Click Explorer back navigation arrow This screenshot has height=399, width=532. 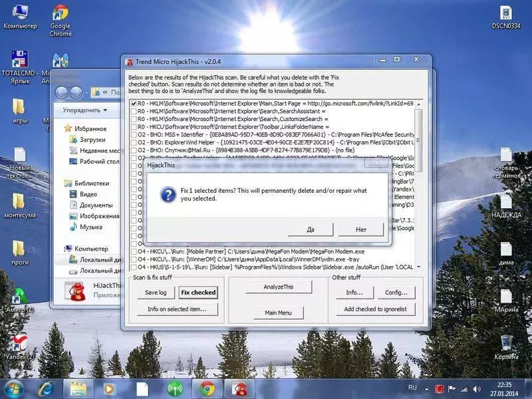(x=61, y=92)
